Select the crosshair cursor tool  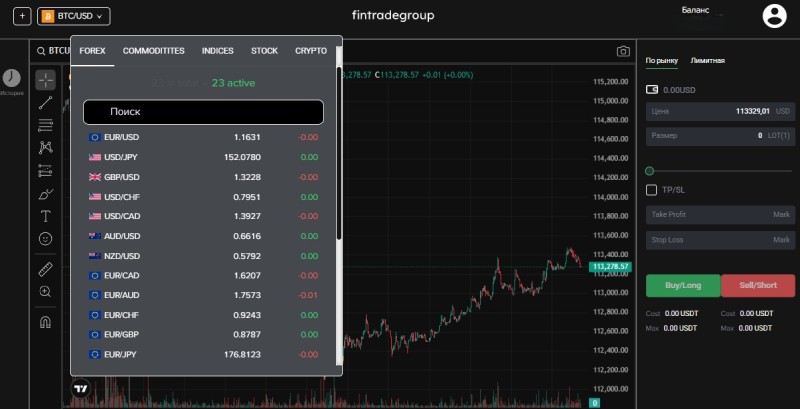pyautogui.click(x=45, y=80)
